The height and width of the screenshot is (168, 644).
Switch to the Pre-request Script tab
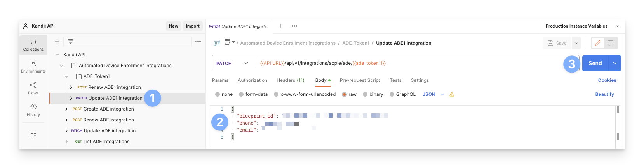360,80
